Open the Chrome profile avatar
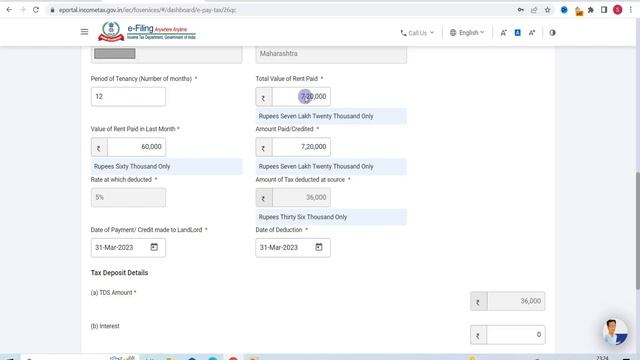Viewport: 640px width, 360px height. [618, 10]
